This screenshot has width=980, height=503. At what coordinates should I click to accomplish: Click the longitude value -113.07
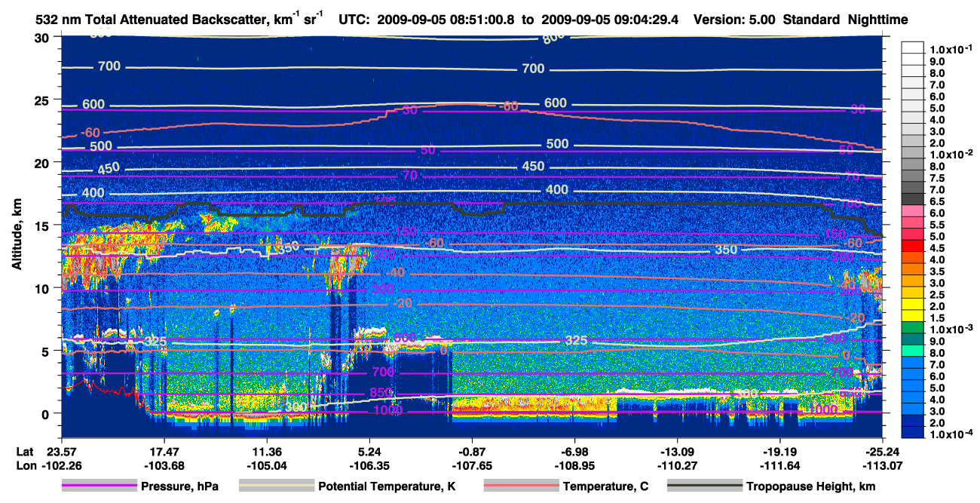pos(882,465)
